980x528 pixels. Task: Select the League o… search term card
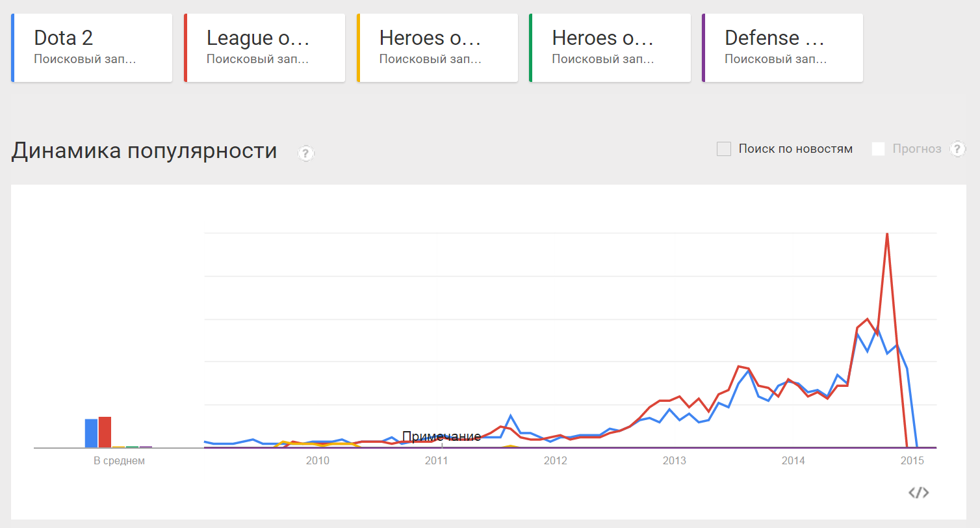point(264,48)
